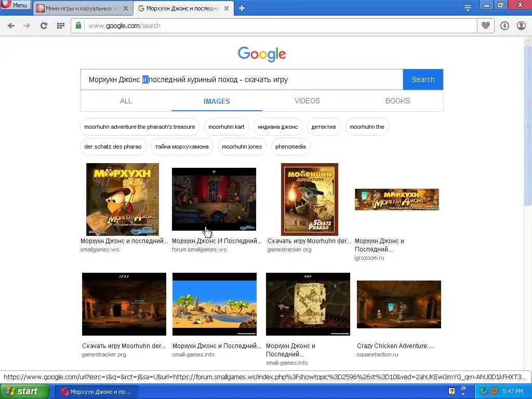This screenshot has height=399, width=532.
Task: Open the user account profile icon
Action: click(x=521, y=26)
